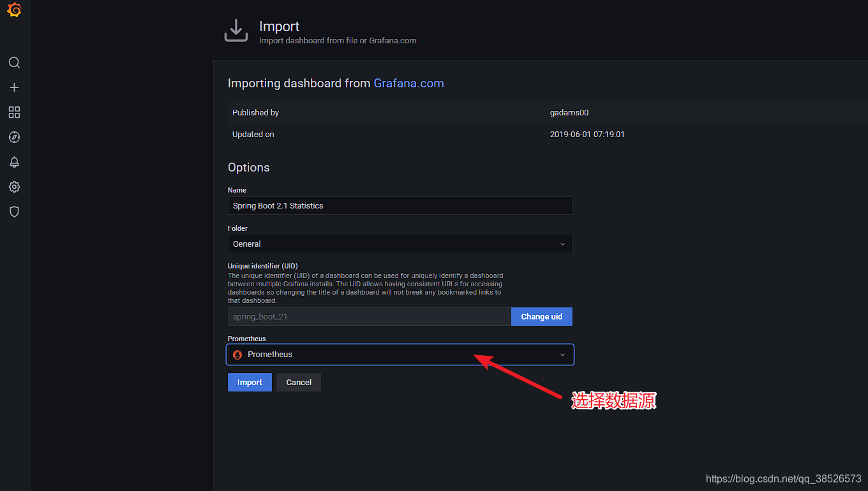Click the Import button
This screenshot has width=868, height=491.
[x=250, y=383]
